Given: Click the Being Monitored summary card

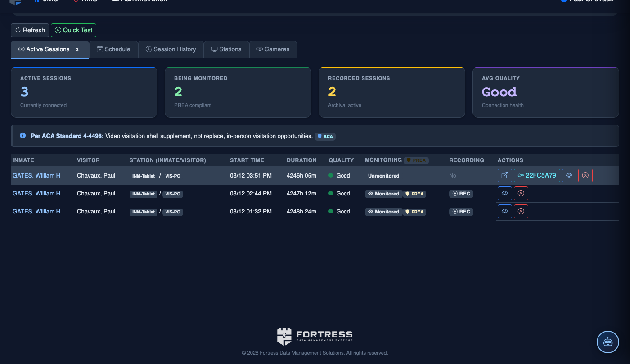Looking at the screenshot, I should click(238, 92).
